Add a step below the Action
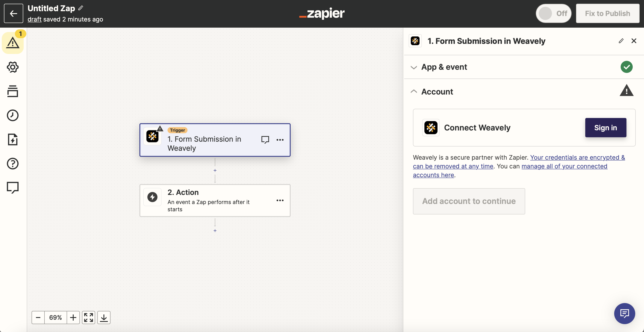This screenshot has width=644, height=332. tap(215, 231)
